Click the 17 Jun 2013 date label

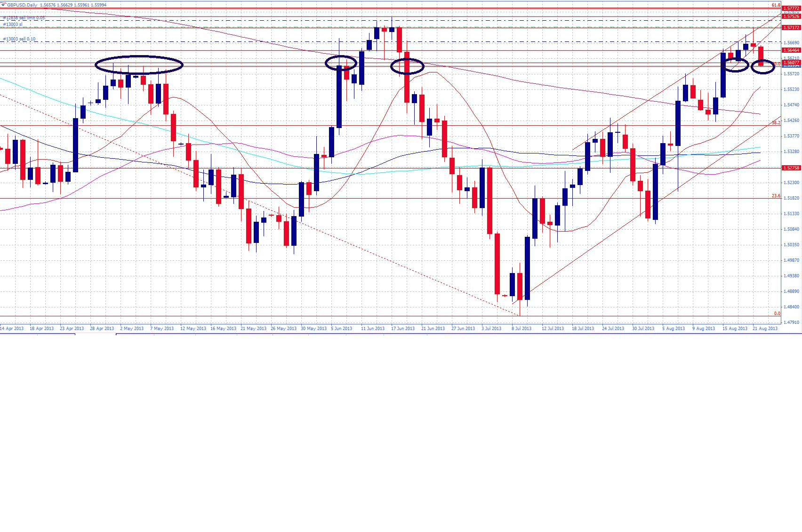click(x=403, y=328)
